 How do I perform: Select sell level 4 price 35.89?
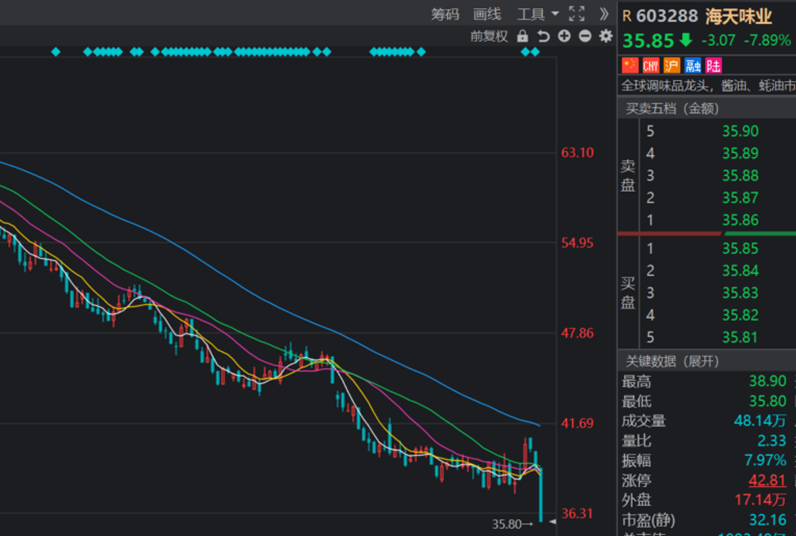point(740,153)
